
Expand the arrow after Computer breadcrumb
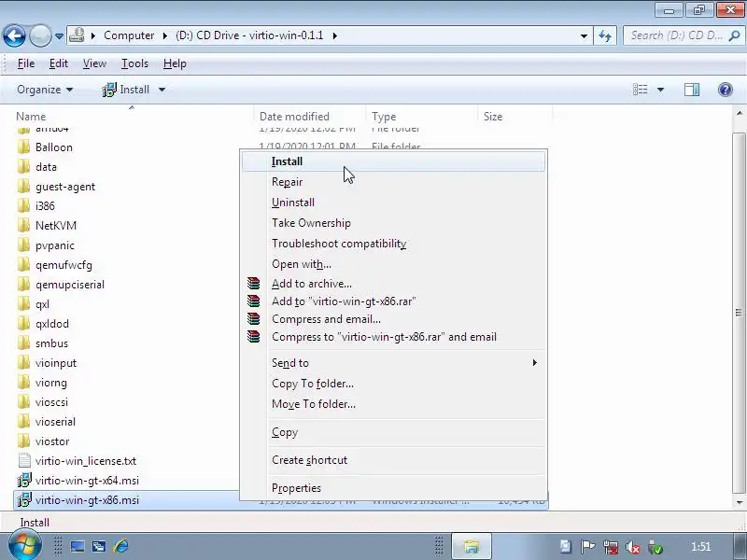pyautogui.click(x=165, y=35)
